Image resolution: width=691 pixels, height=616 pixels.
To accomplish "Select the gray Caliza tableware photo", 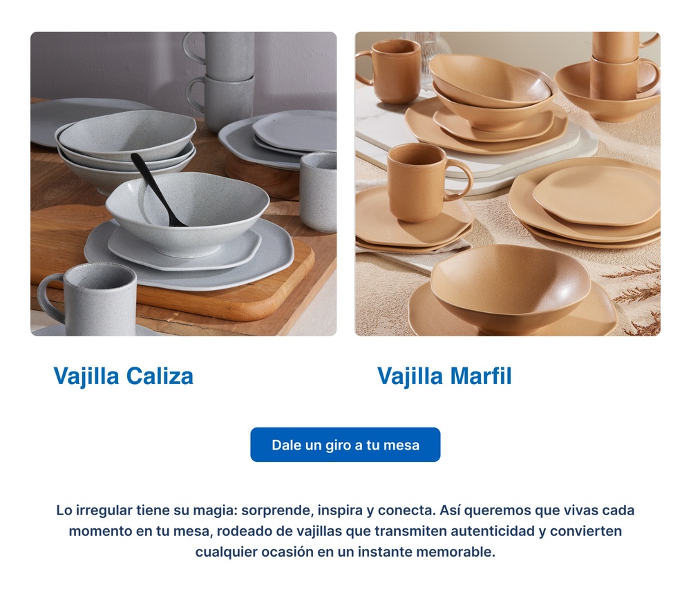I will tap(183, 184).
